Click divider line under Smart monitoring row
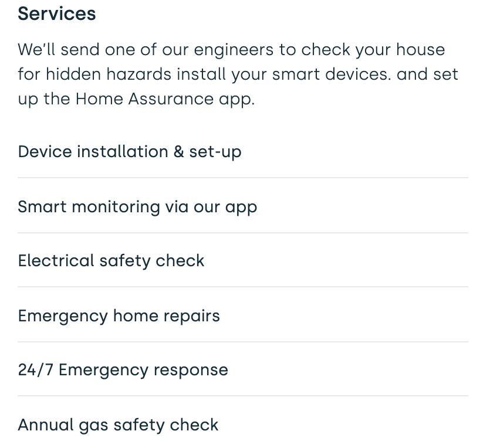The height and width of the screenshot is (448, 480). point(243,233)
